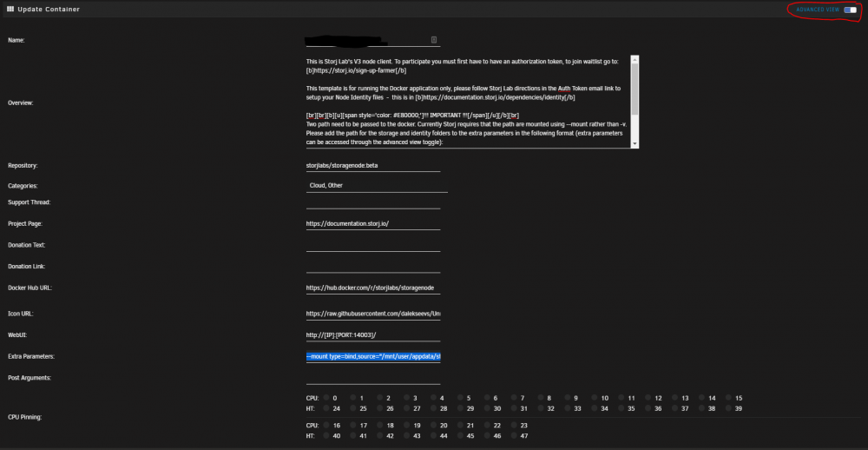Pin CPU core 6
This screenshot has width=868, height=450.
tap(488, 398)
